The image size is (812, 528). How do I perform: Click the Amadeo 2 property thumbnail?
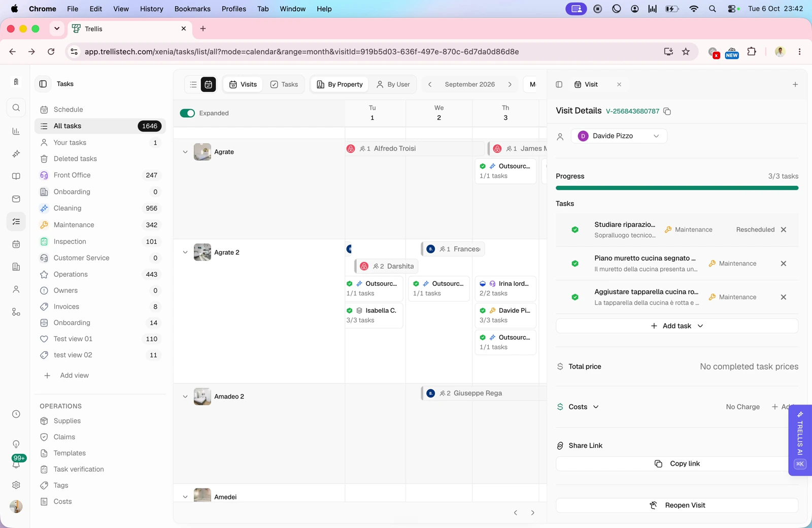point(202,397)
